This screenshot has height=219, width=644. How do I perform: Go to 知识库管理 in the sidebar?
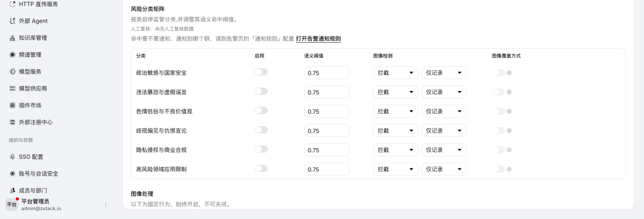click(33, 37)
